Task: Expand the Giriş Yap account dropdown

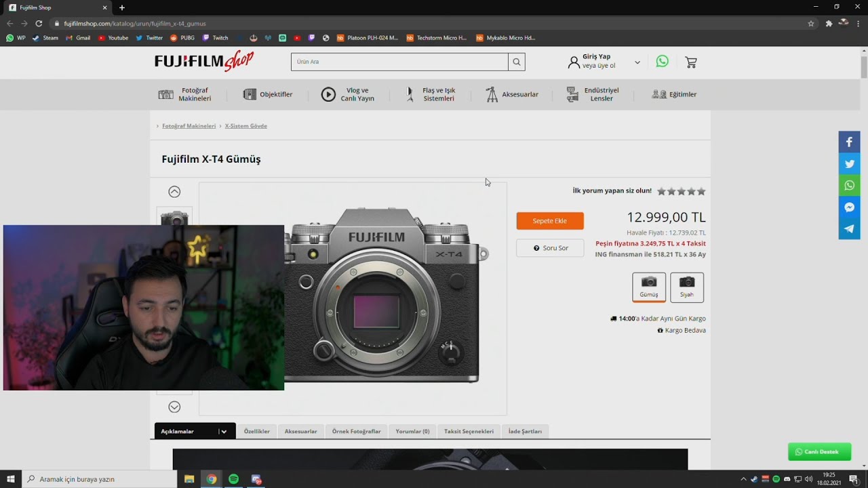Action: (x=637, y=62)
